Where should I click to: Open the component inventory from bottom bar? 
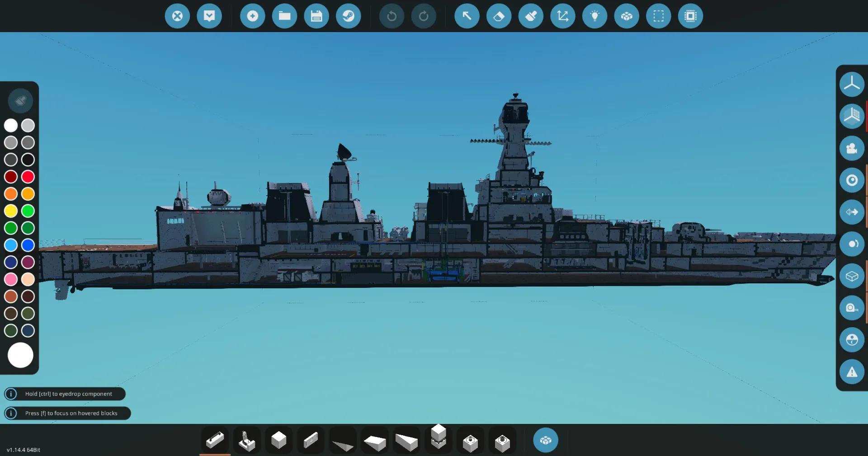(545, 440)
